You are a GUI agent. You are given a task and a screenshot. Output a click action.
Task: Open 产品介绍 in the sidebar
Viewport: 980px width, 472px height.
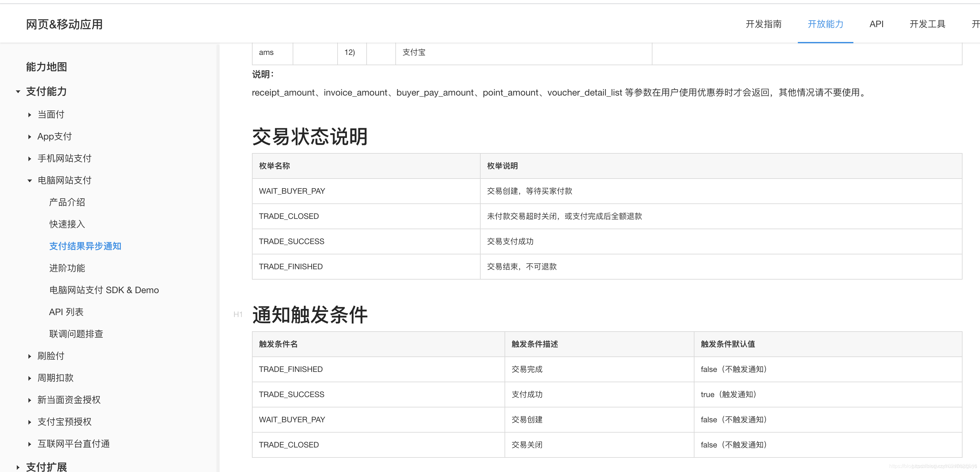67,202
